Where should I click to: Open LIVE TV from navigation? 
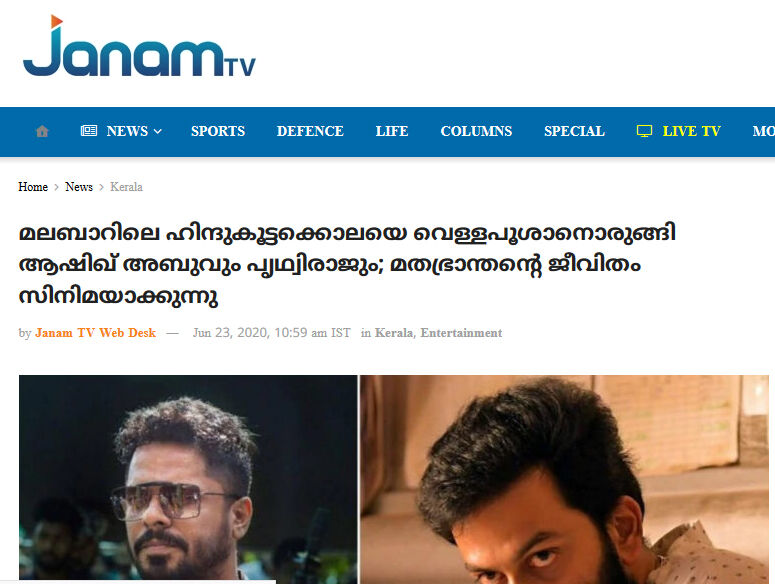(x=691, y=131)
